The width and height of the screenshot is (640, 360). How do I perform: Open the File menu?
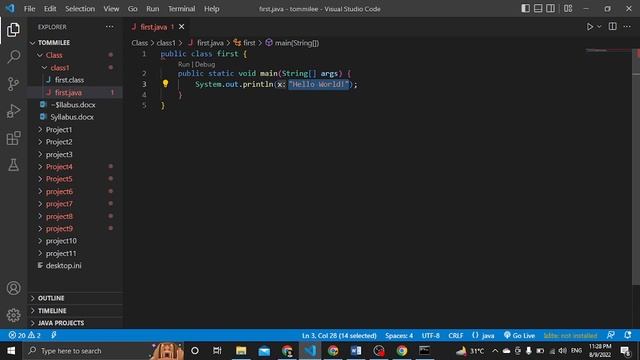click(29, 9)
